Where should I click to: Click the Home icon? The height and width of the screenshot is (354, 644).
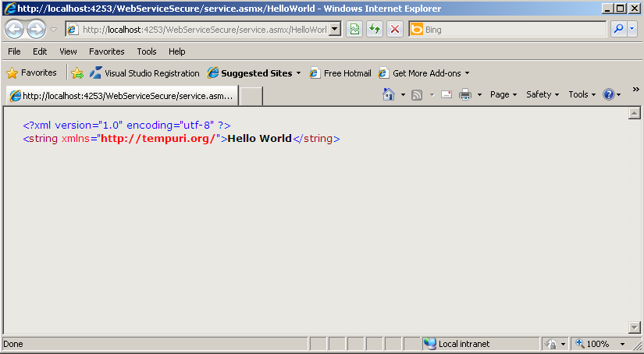coord(389,95)
